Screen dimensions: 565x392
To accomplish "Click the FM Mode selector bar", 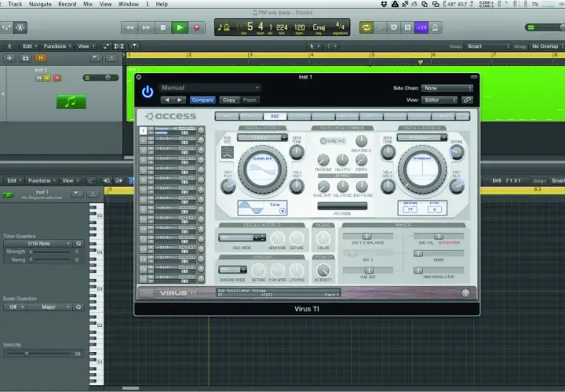I will click(x=342, y=206).
